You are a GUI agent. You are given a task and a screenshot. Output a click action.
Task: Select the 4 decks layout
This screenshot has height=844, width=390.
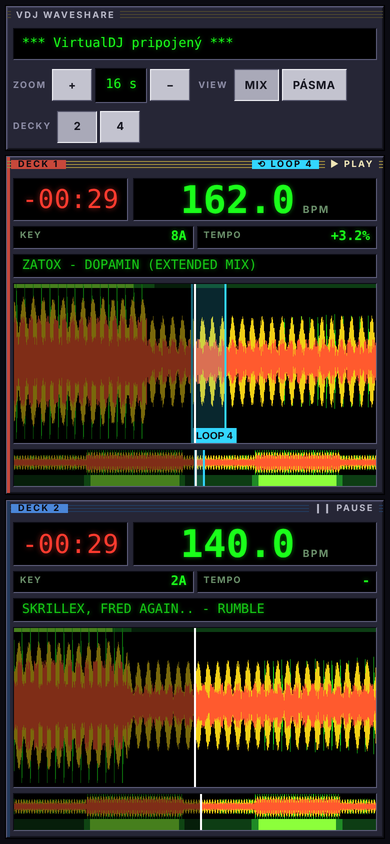[x=120, y=126]
